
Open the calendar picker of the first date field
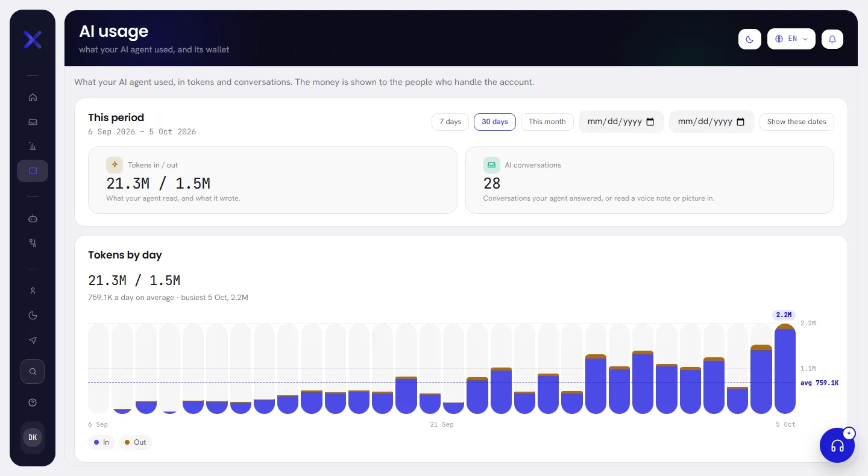[x=650, y=122]
